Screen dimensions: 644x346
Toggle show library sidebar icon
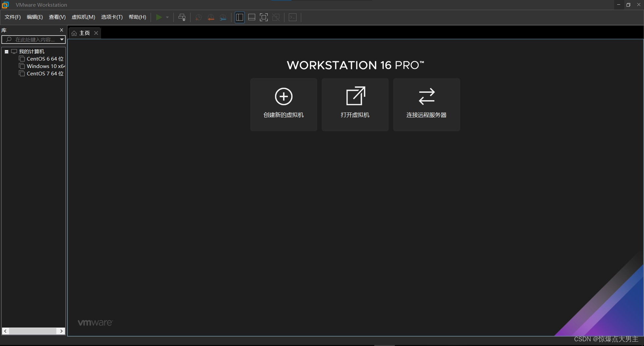click(239, 17)
